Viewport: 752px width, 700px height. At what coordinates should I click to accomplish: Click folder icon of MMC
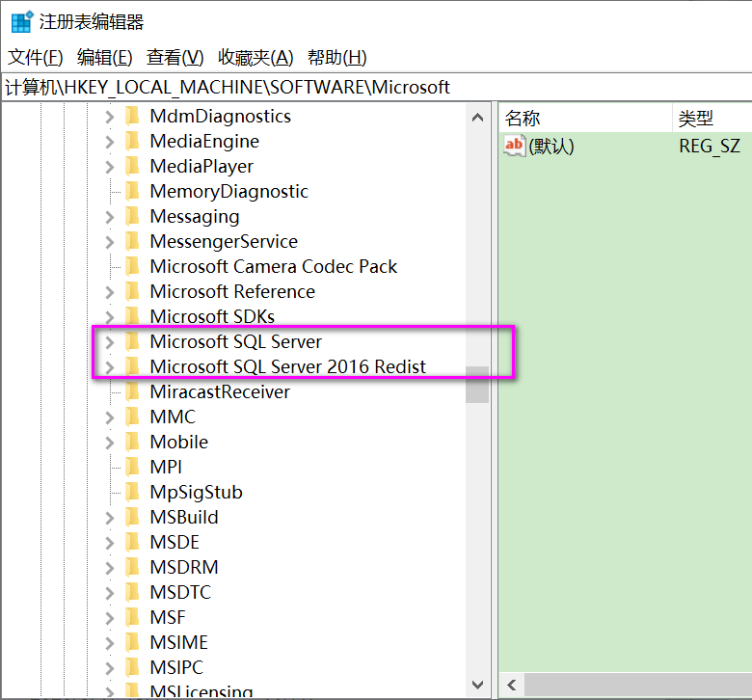pos(132,417)
